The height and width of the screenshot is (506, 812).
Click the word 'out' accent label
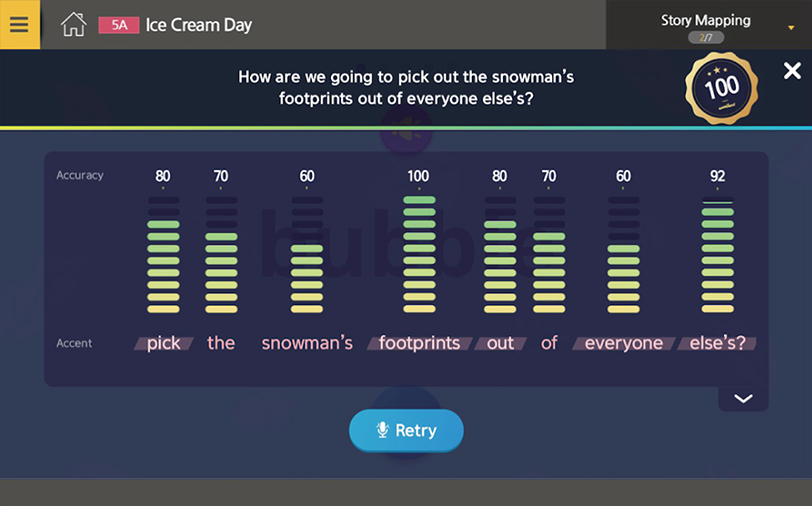500,343
